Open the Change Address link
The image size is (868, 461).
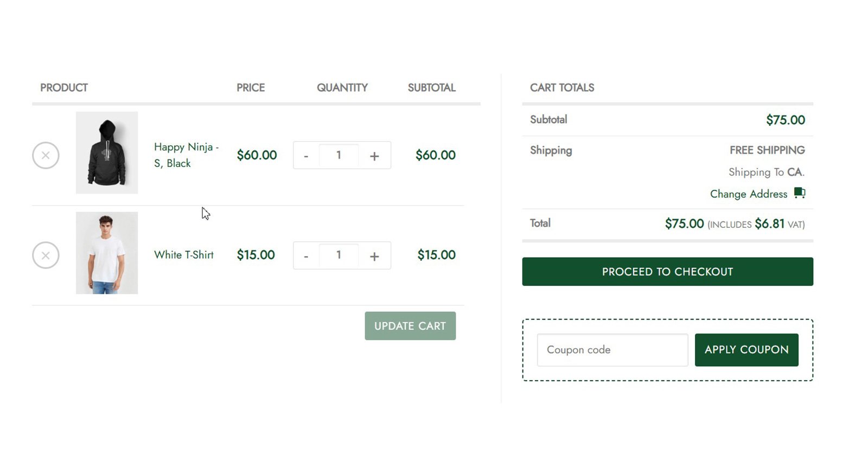[748, 194]
